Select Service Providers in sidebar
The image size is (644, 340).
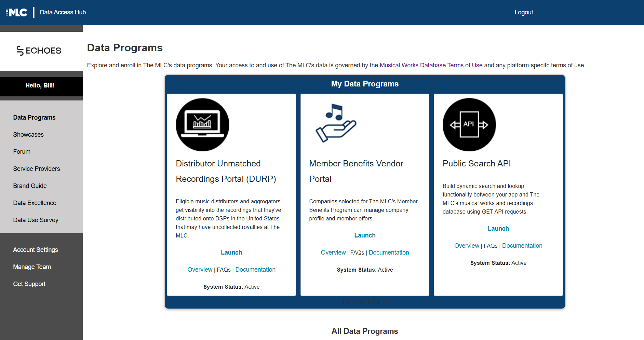click(37, 169)
